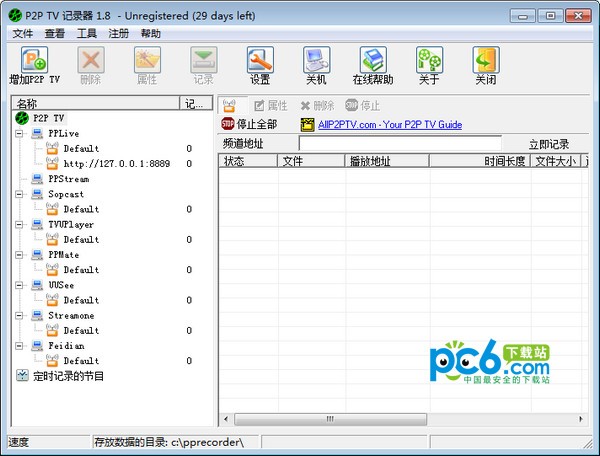Click the 关于 film reel icon
The width and height of the screenshot is (600, 456).
[x=429, y=60]
